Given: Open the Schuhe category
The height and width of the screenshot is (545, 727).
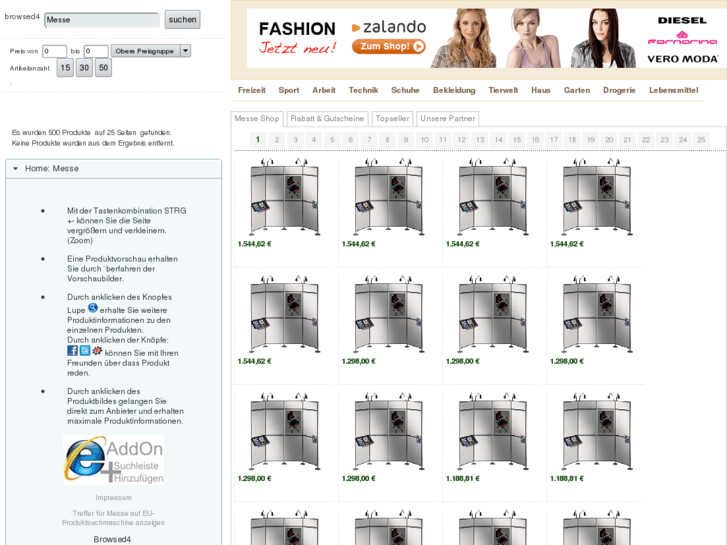Looking at the screenshot, I should click(x=405, y=90).
